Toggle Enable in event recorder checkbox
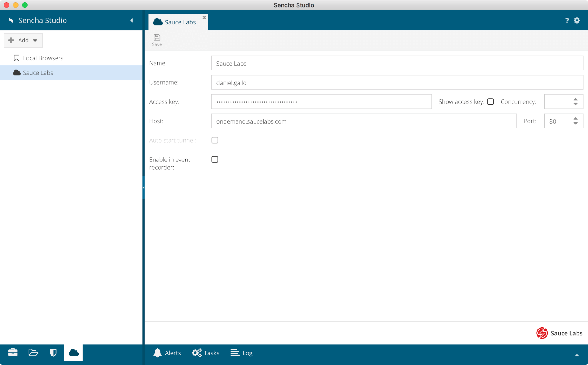The image size is (588, 365). coord(215,159)
